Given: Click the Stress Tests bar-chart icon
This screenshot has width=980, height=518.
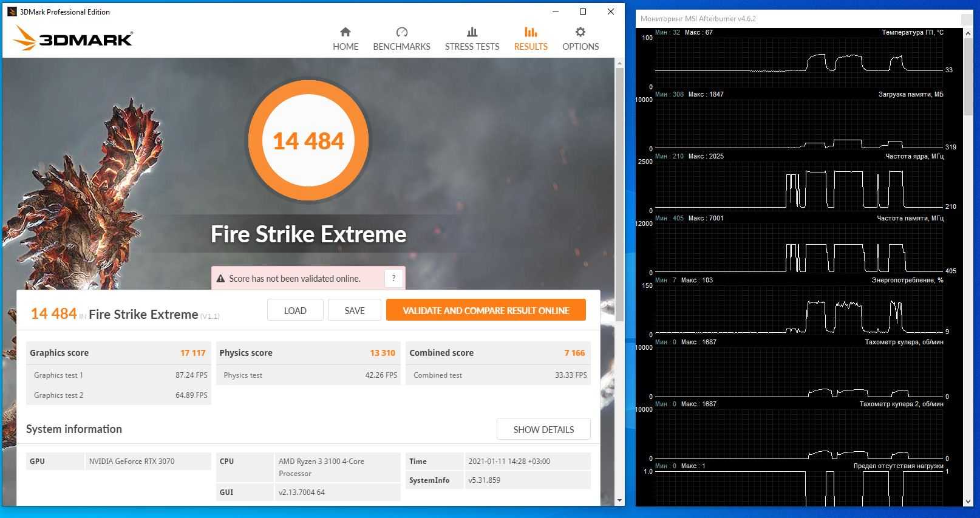Looking at the screenshot, I should coord(472,32).
